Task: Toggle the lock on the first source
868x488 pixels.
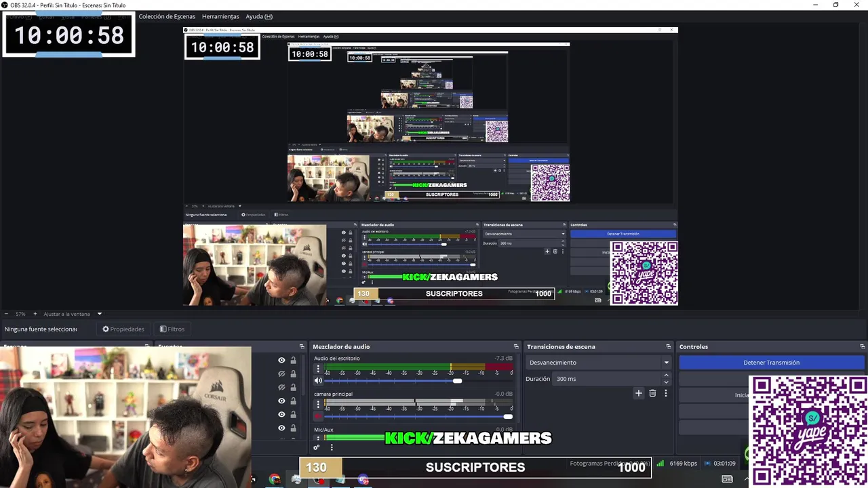Action: [x=294, y=361]
